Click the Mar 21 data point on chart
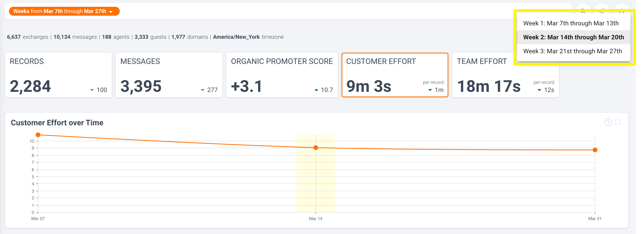 595,150
